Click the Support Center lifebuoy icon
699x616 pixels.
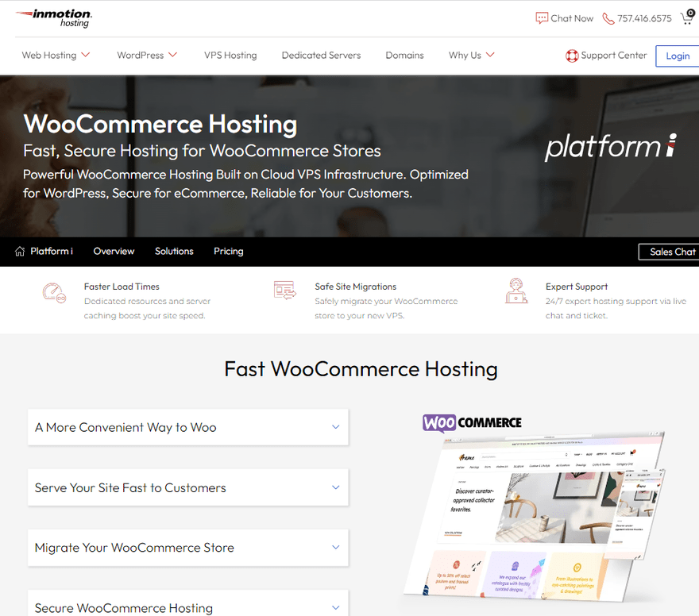click(x=572, y=56)
